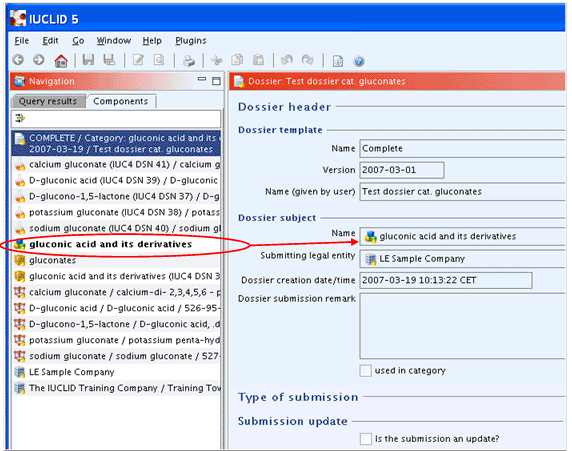Check 'Is the submission an update?' box
Image resolution: width=572 pixels, height=451 pixels.
pos(366,439)
